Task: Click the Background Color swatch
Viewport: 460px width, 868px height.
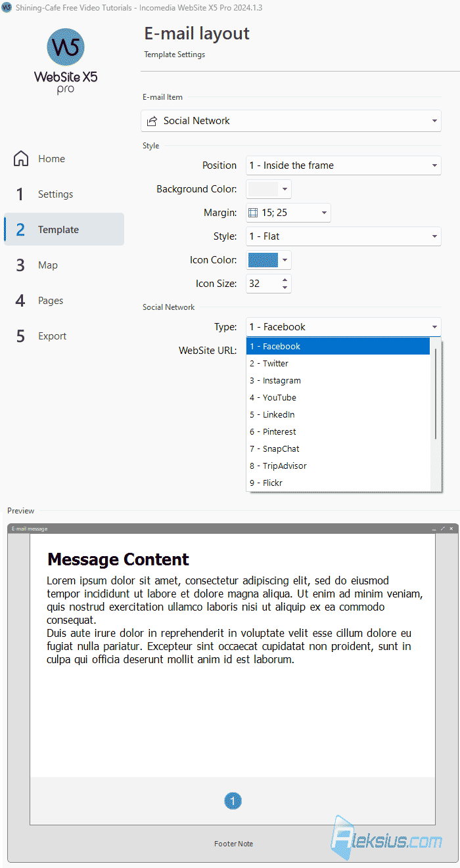Action: pos(263,189)
